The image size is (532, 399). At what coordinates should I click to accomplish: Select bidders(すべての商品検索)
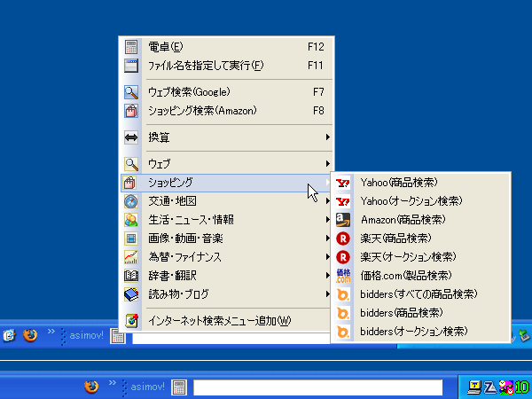[x=420, y=294]
